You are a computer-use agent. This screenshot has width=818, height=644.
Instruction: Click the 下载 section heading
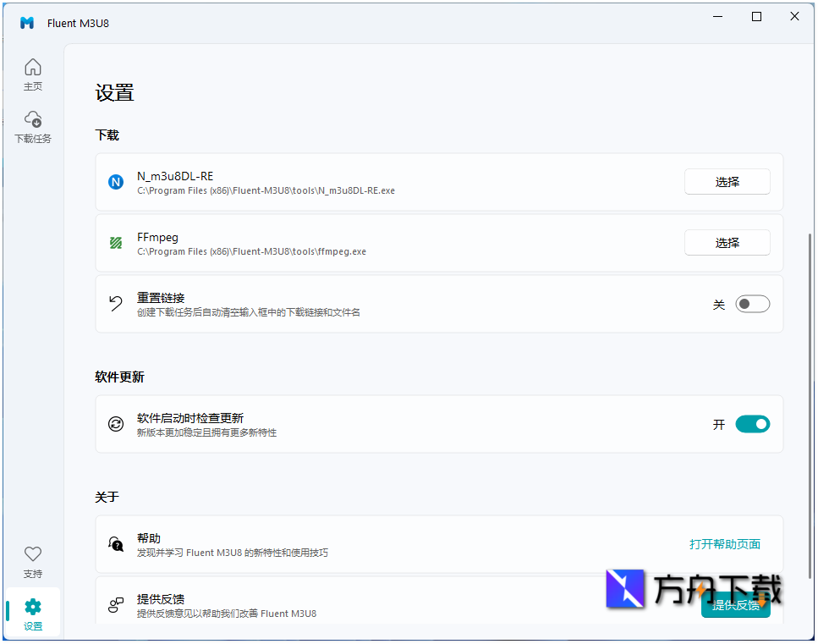pos(107,135)
